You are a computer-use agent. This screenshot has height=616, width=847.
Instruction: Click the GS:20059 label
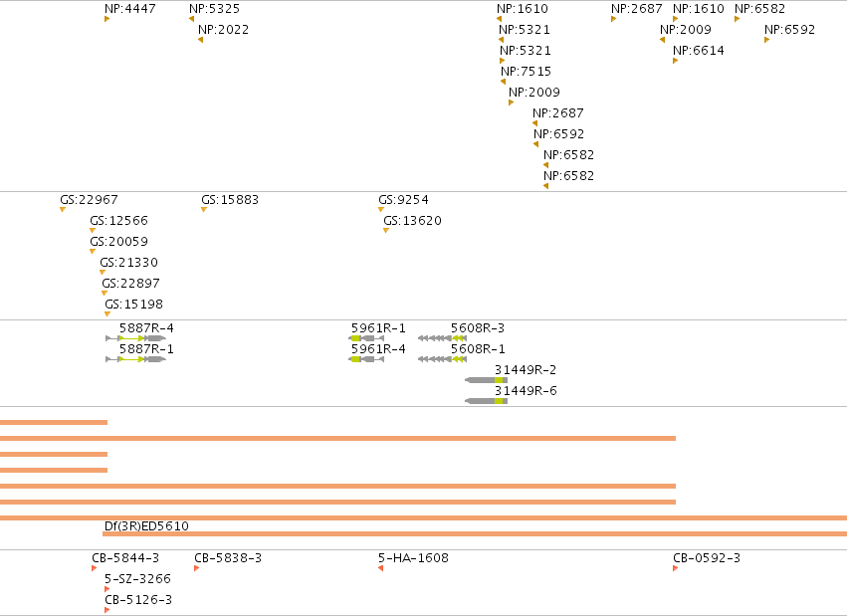118,242
